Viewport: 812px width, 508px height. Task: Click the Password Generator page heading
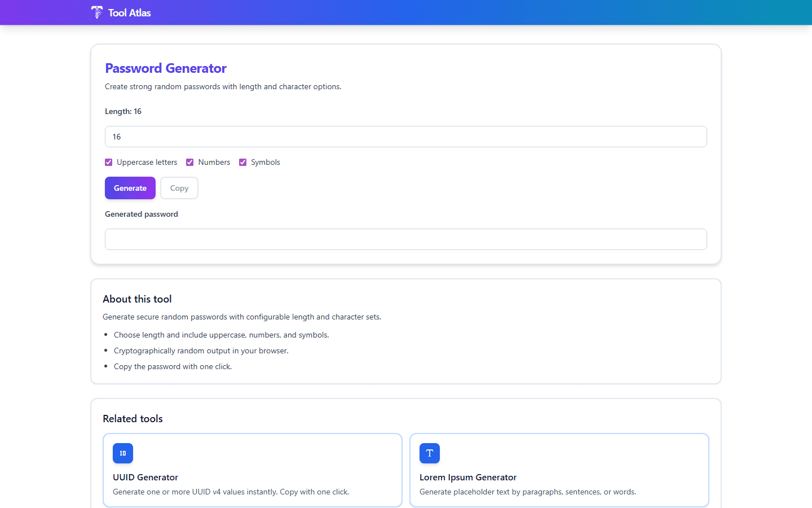165,68
